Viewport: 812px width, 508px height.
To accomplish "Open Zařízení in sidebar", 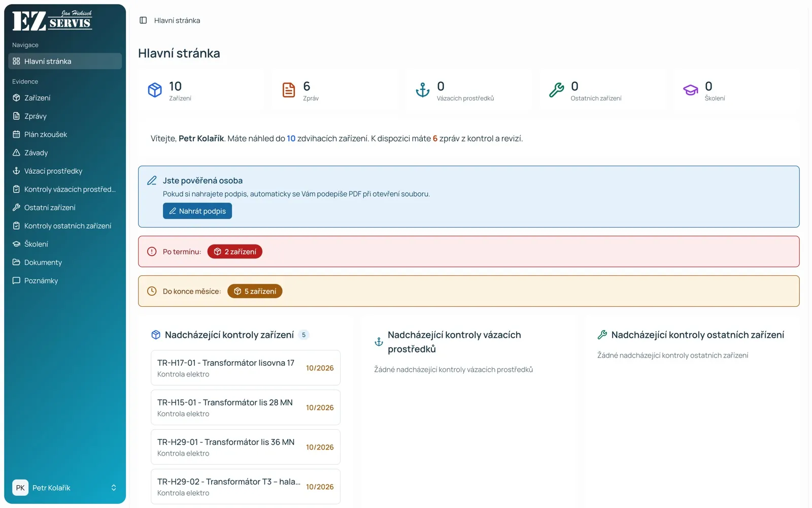I will (x=65, y=98).
